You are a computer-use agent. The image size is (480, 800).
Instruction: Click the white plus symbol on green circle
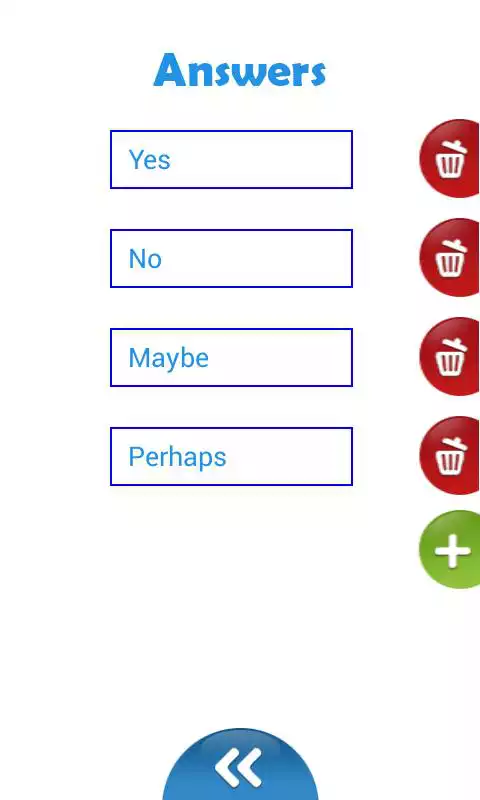click(452, 551)
